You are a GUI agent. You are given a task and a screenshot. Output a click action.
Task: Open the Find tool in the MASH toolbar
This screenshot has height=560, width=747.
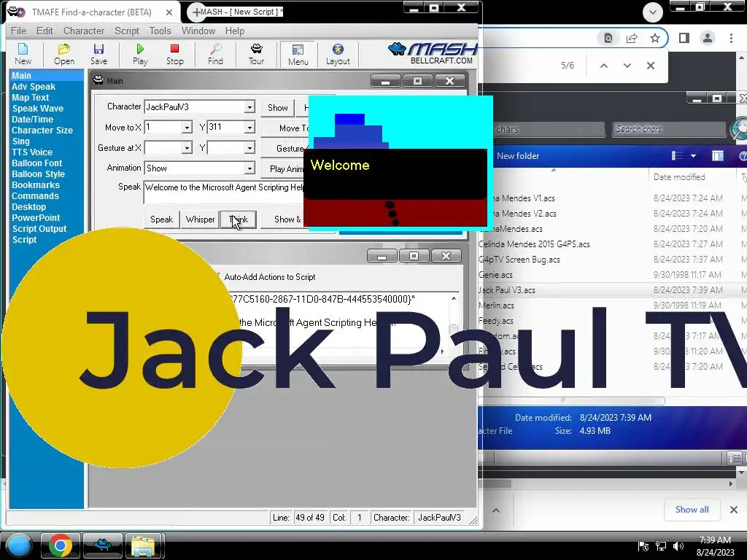(x=215, y=54)
